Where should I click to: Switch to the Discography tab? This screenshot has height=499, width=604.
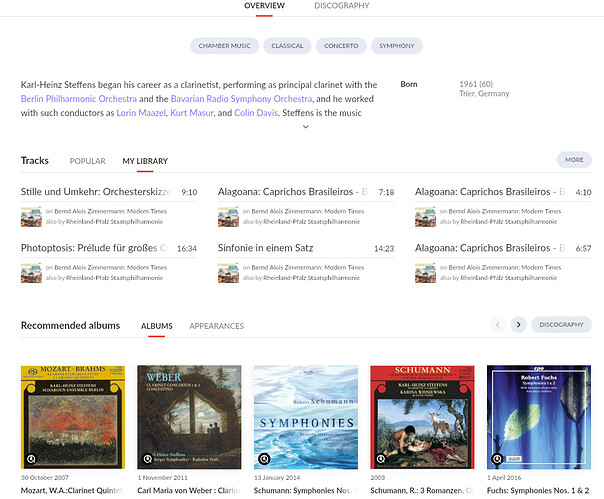(x=342, y=6)
